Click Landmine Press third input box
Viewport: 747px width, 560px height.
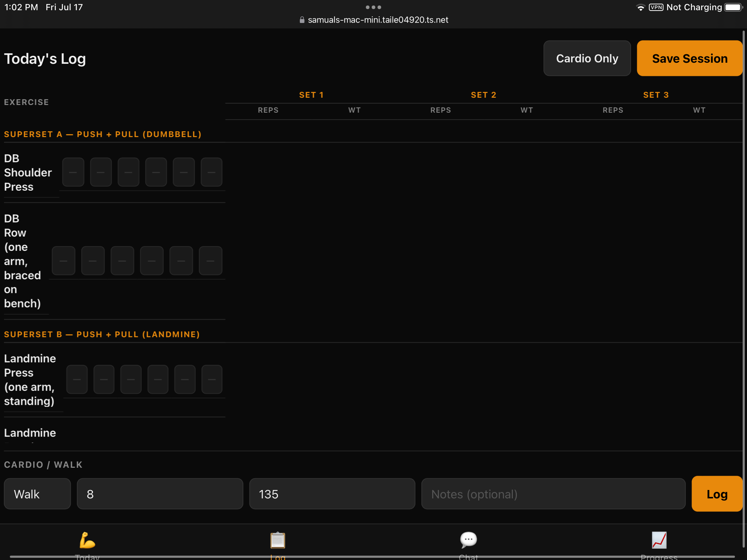131,379
